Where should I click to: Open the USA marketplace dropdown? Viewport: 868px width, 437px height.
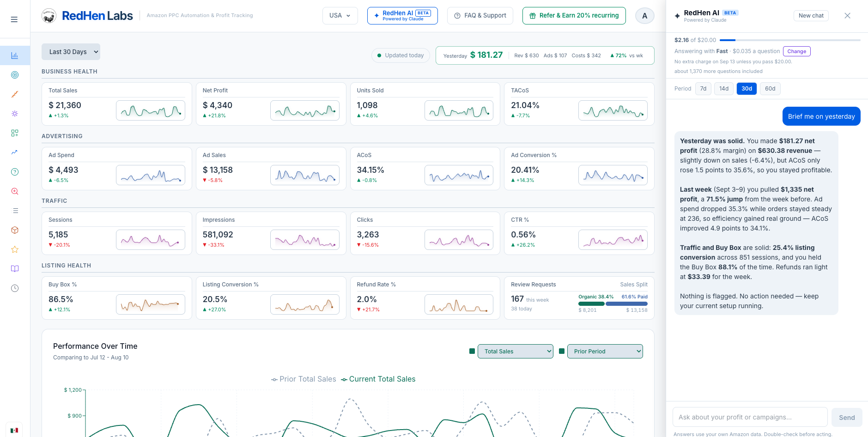(340, 16)
